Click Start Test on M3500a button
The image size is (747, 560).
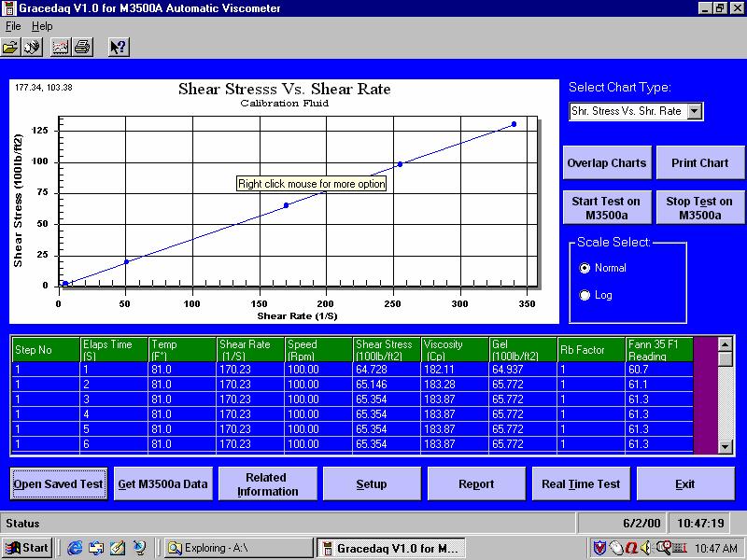click(x=607, y=207)
